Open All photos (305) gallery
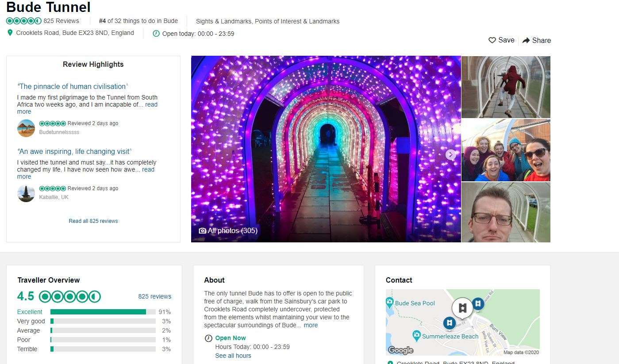This screenshot has width=619, height=364. tap(228, 231)
